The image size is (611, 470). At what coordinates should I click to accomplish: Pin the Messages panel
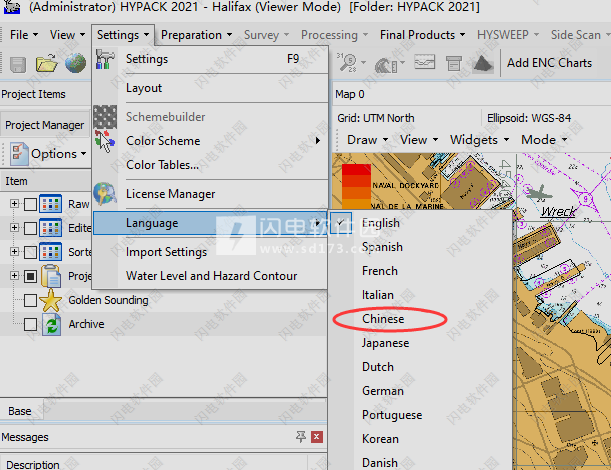pos(300,436)
